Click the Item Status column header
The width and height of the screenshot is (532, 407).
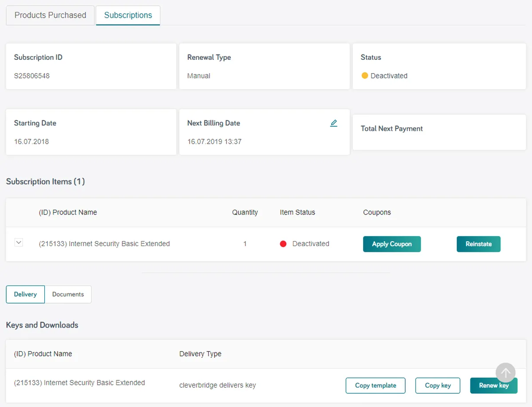coord(297,212)
